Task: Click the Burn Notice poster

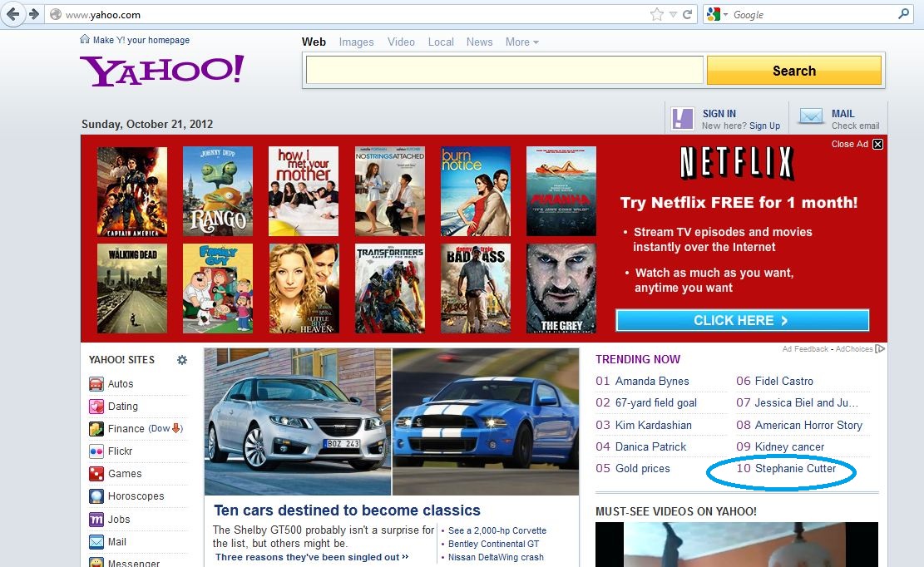Action: tap(476, 191)
